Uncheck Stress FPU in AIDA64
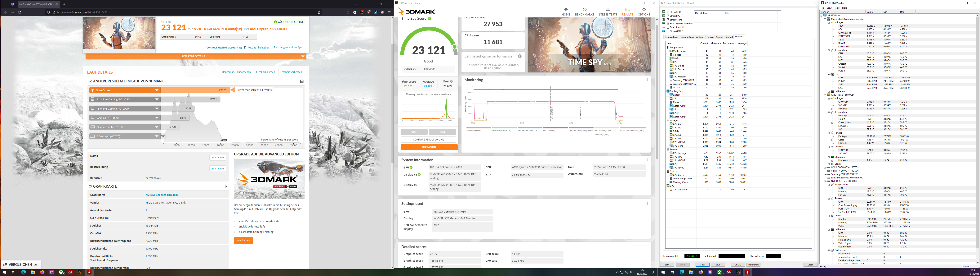Viewport: 980px width, 276px height. tap(668, 16)
